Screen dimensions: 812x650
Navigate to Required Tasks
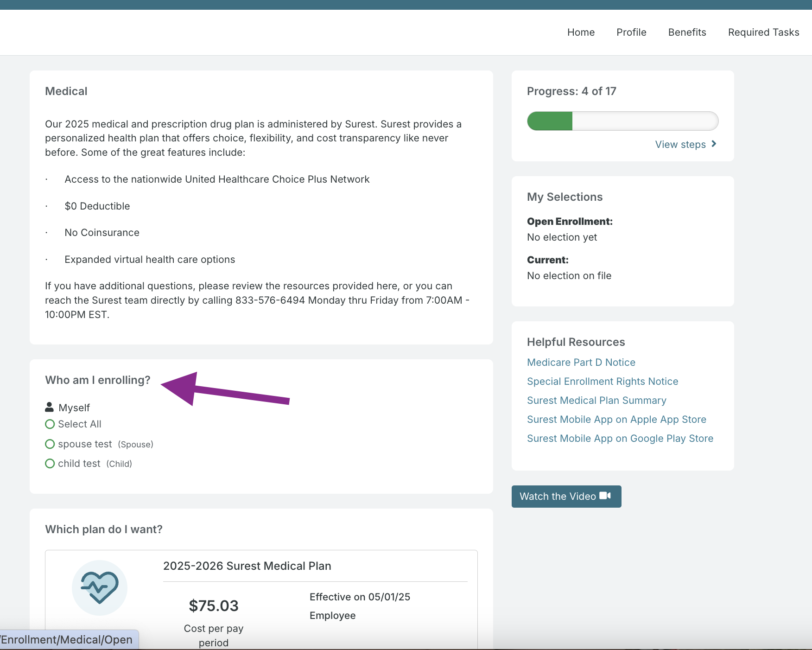(x=763, y=32)
